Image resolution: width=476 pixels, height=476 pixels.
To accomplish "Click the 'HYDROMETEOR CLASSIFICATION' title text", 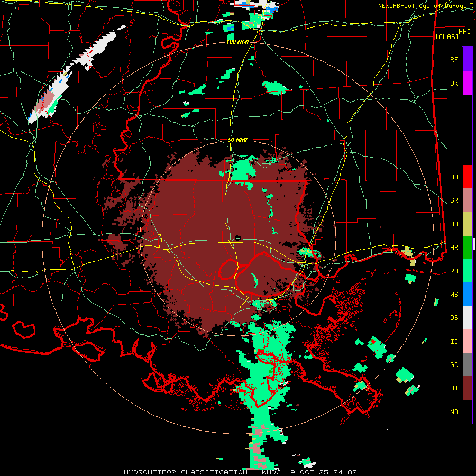I will tap(186, 472).
